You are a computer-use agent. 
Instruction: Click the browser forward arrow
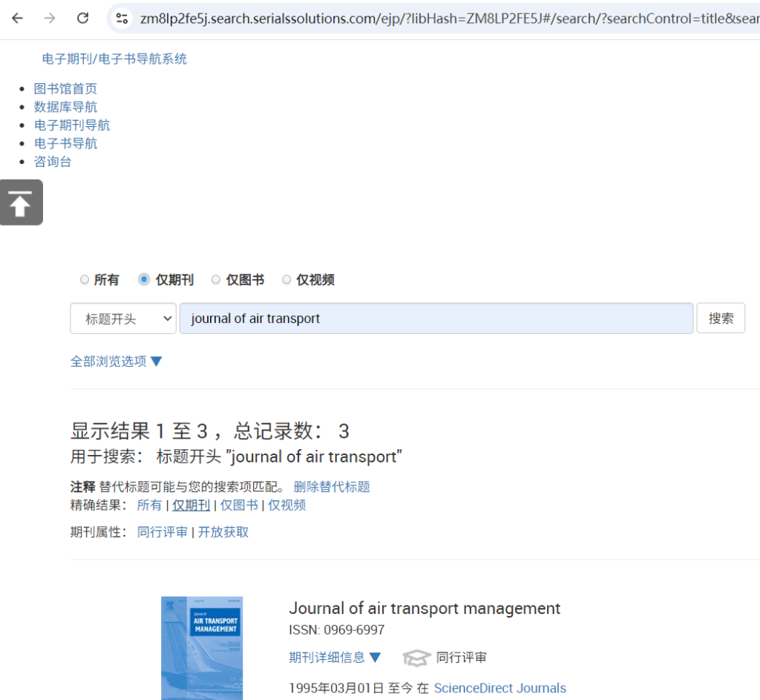click(50, 19)
